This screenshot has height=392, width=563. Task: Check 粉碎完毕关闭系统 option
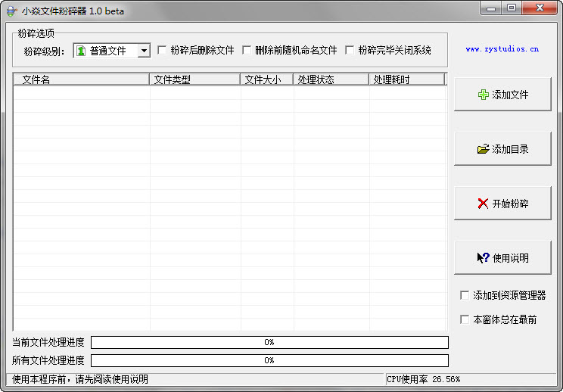[350, 50]
